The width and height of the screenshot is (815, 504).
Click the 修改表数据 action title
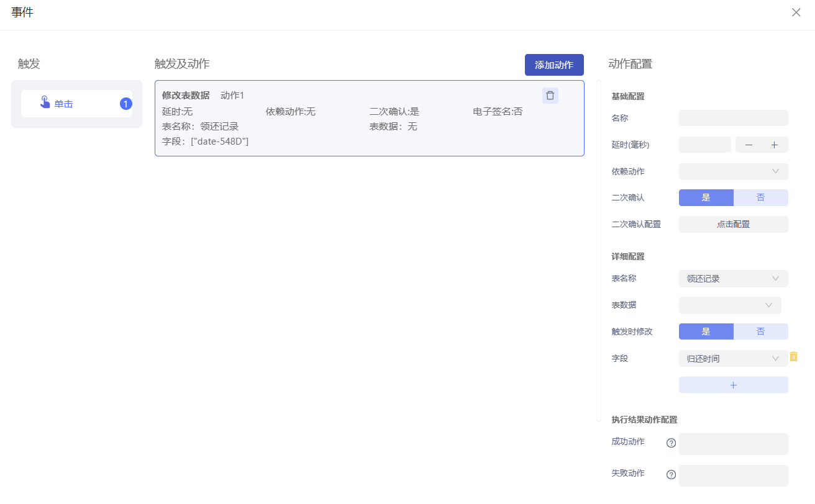pos(186,95)
